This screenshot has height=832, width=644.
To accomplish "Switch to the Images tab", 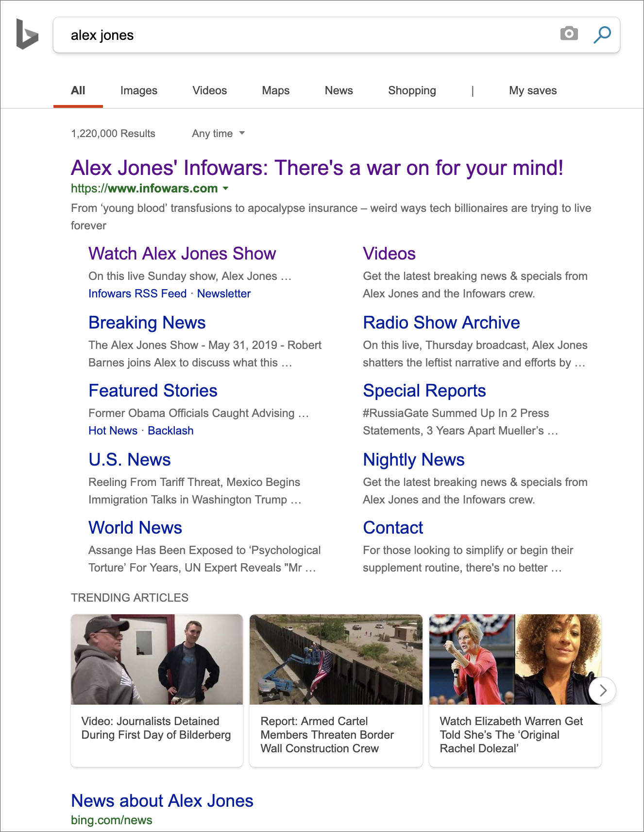I will point(138,91).
